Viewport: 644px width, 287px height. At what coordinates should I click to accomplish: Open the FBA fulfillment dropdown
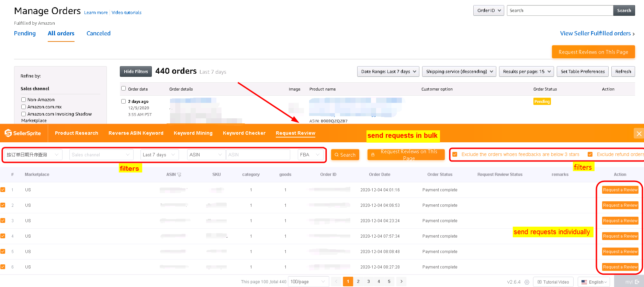click(x=310, y=155)
